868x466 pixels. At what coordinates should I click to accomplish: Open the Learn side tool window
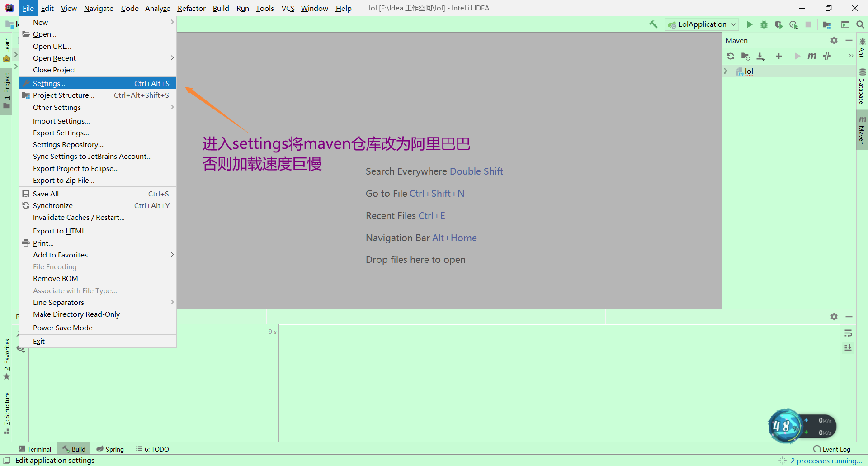tap(6, 49)
